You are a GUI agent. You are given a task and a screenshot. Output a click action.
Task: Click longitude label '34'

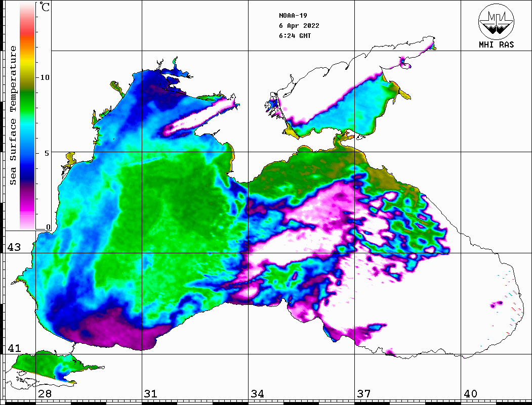257,393
